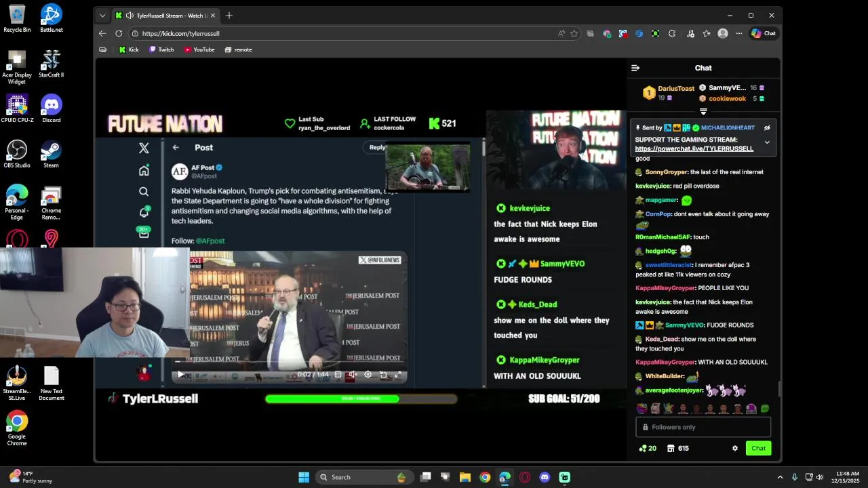Image resolution: width=868 pixels, height=488 pixels.
Task: View site information lock icon
Action: [136, 33]
